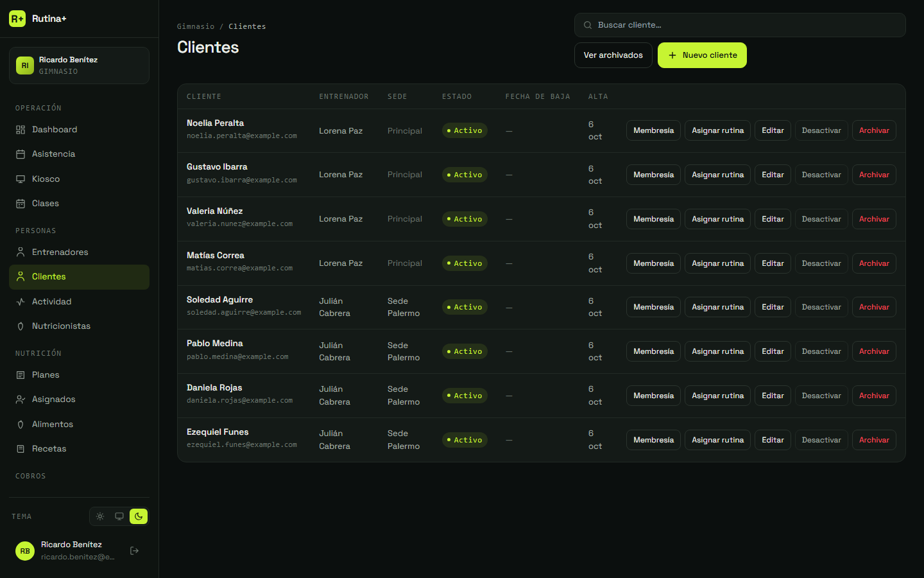Click the ESTADO column header
This screenshot has width=924, height=578.
click(457, 96)
